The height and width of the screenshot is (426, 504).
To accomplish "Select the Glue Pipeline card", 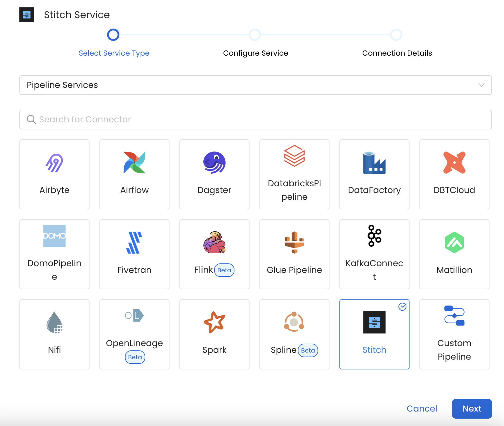I will [294, 254].
